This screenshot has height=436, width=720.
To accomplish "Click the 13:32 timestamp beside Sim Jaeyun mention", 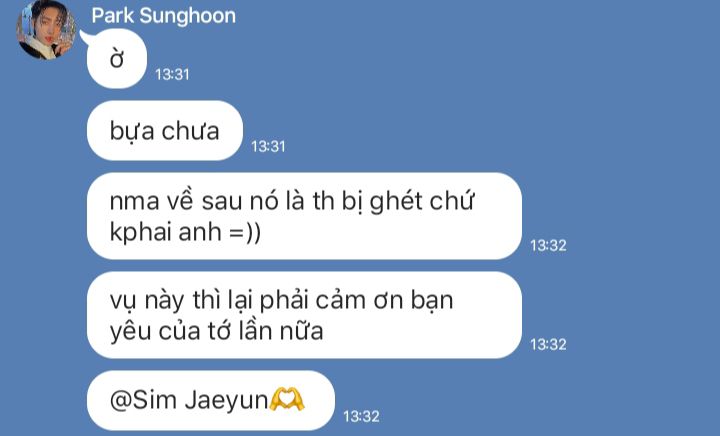I will tap(361, 416).
